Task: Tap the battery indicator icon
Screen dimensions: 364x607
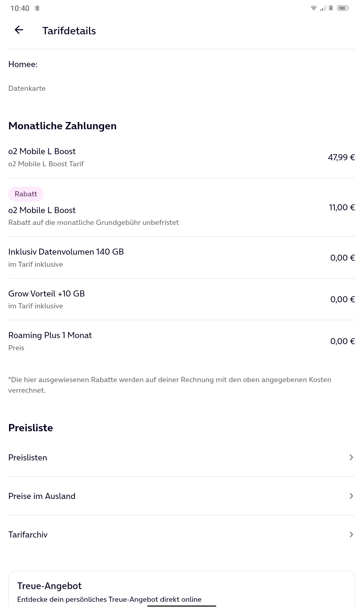Action: click(x=343, y=8)
